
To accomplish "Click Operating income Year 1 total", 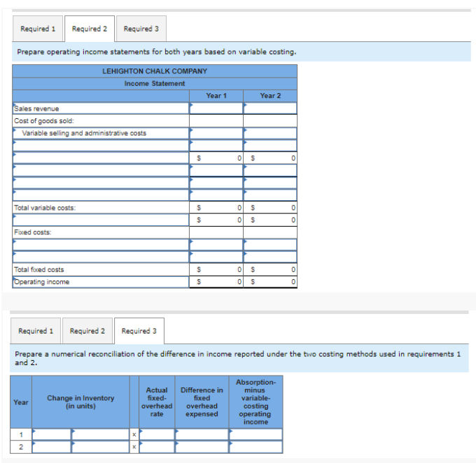I will [216, 282].
